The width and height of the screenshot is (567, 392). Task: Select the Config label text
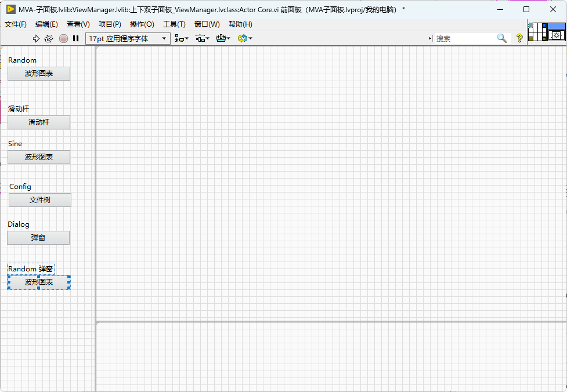[x=20, y=186]
